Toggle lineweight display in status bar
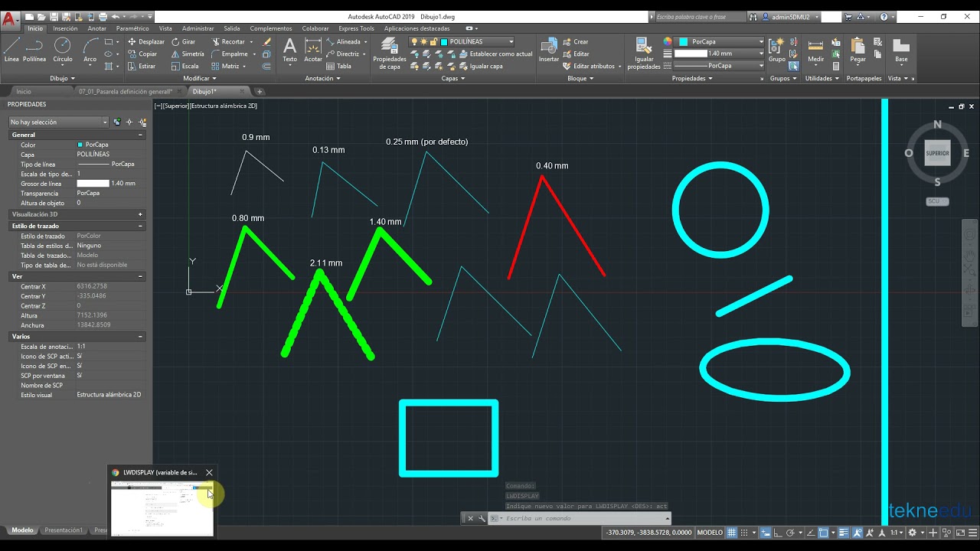 pos(844,533)
